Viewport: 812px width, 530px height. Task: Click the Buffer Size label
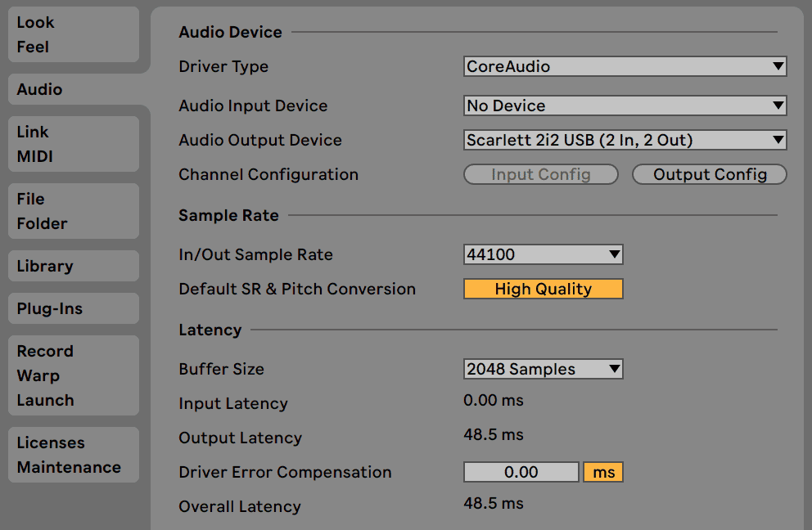(x=222, y=369)
